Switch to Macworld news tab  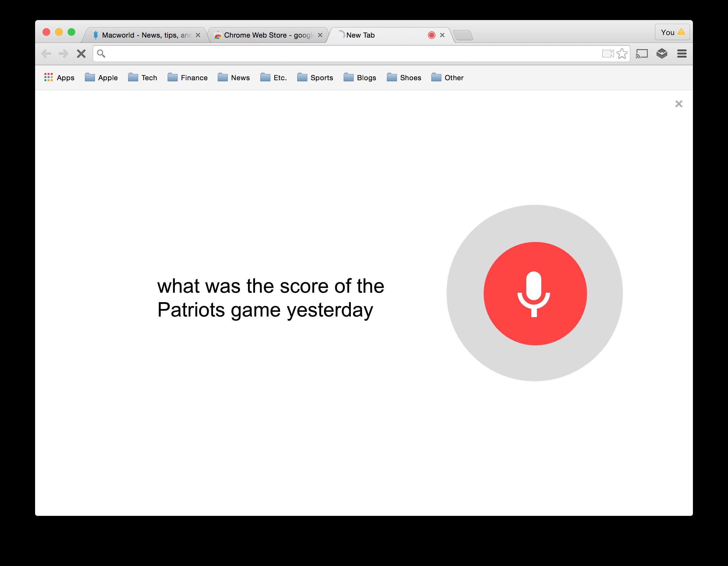(x=145, y=34)
